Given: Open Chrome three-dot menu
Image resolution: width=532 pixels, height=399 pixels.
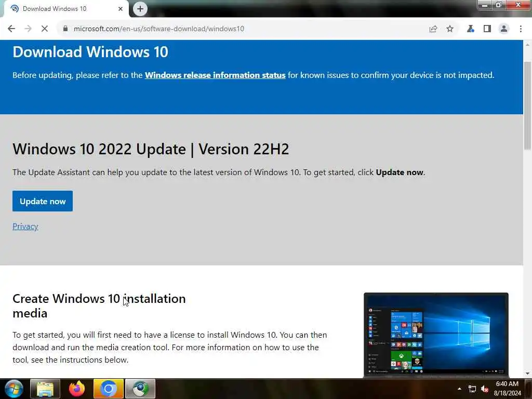Looking at the screenshot, I should [521, 29].
